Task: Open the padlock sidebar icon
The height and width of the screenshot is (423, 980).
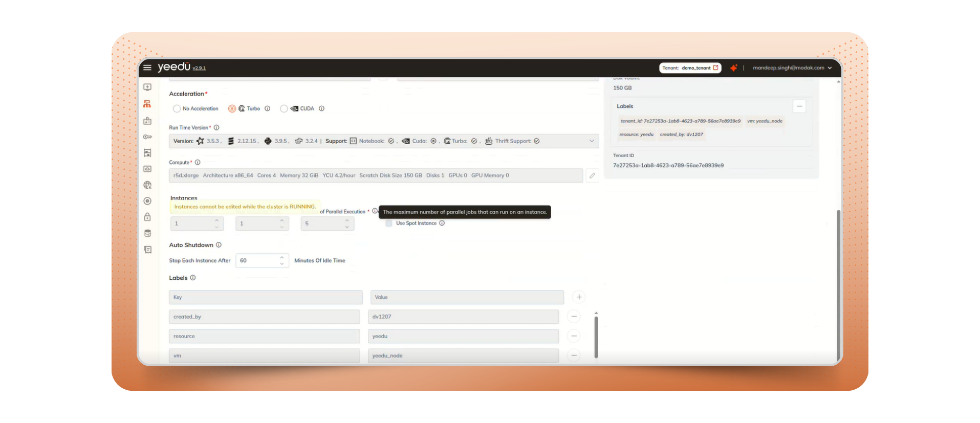Action: [147, 217]
